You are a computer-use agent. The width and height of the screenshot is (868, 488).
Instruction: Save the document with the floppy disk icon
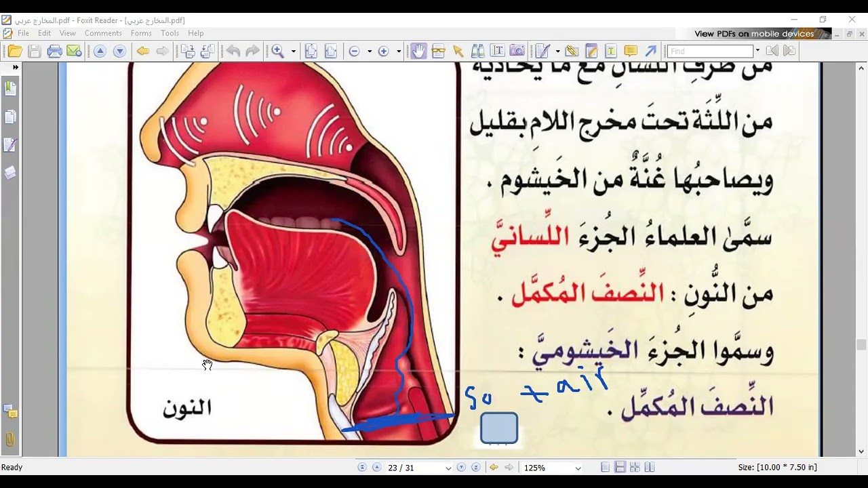[x=35, y=51]
